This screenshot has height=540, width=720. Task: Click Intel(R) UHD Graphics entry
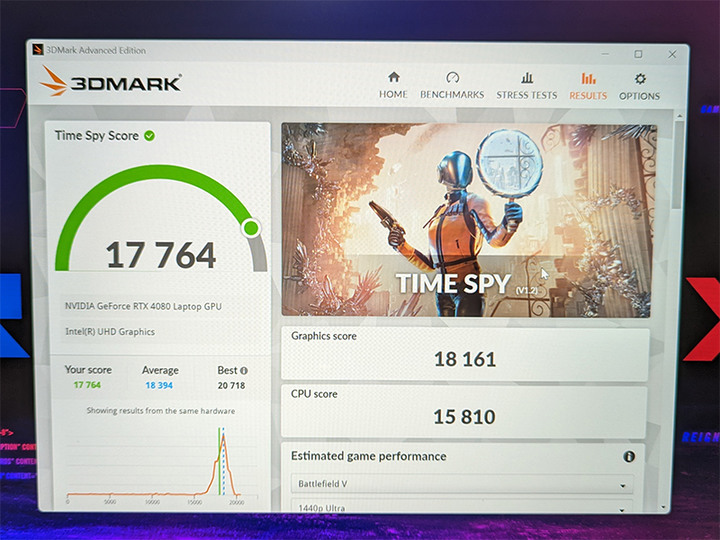(x=110, y=332)
